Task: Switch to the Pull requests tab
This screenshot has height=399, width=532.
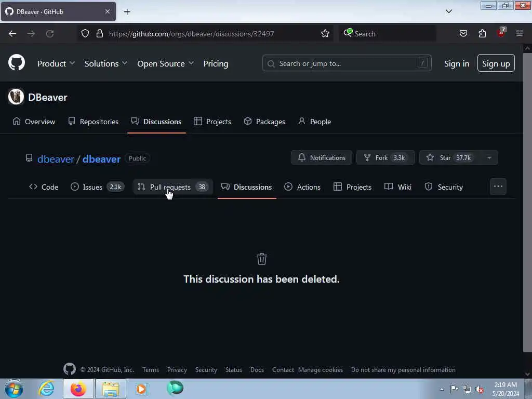Action: tap(172, 187)
